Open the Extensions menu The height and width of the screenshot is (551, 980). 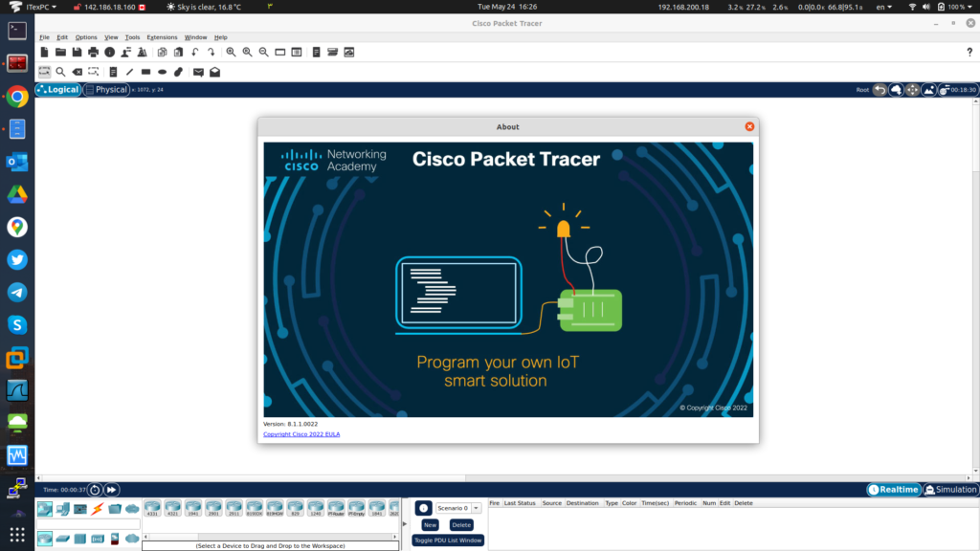(x=162, y=37)
